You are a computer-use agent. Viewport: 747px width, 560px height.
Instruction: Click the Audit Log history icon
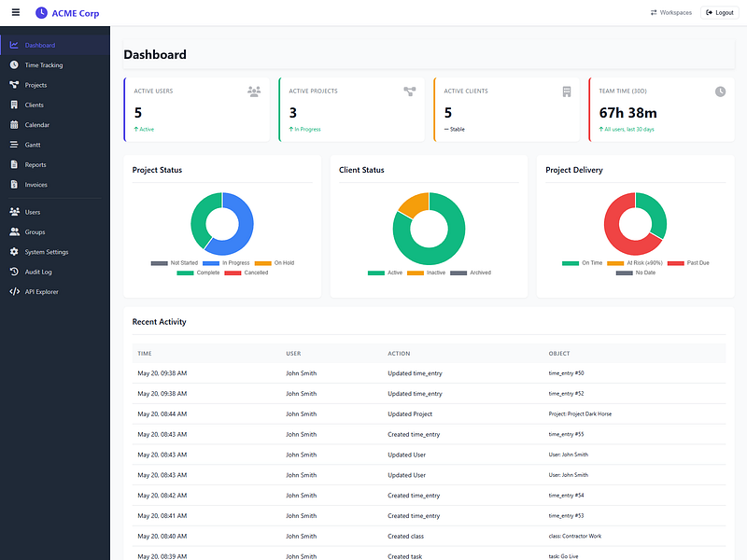coord(14,272)
